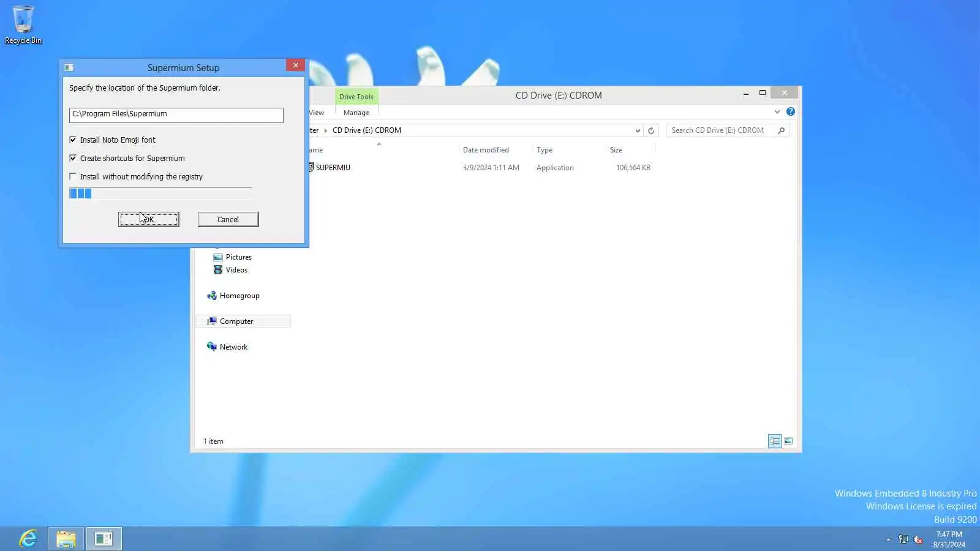Sort files by Type column header

coord(545,150)
